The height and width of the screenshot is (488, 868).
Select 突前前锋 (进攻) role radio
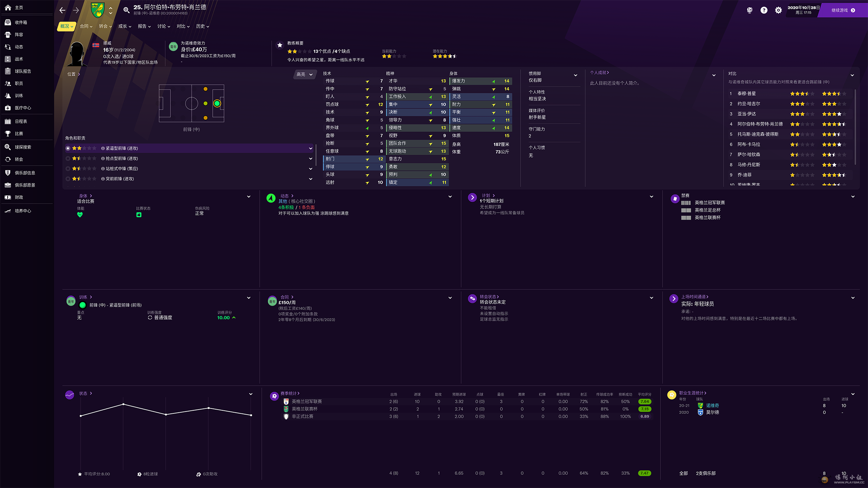click(68, 179)
